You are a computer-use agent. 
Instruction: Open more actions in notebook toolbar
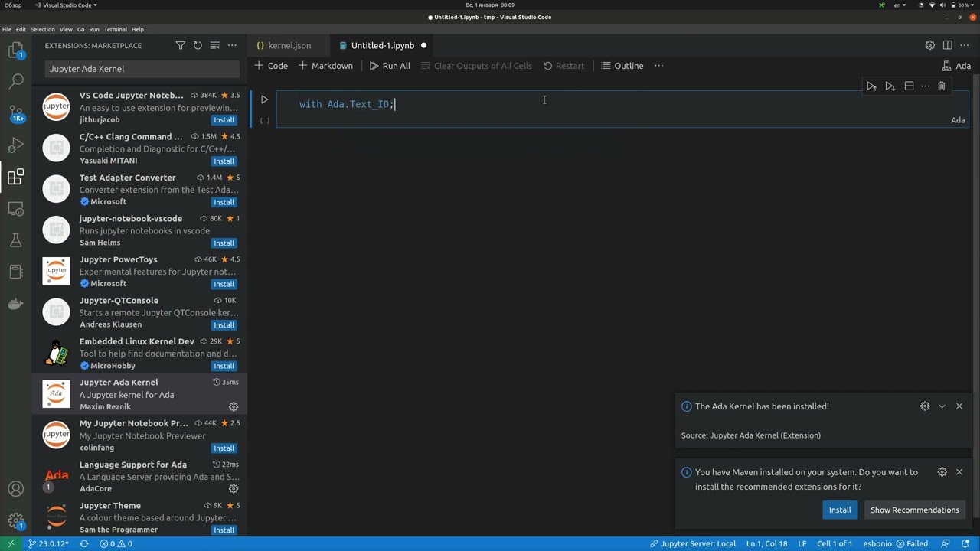(658, 66)
